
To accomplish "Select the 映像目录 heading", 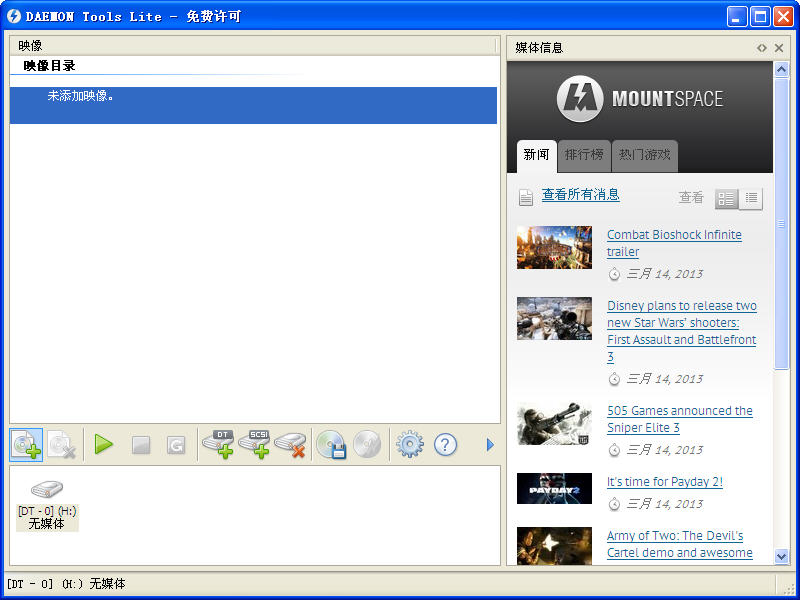I will (49, 65).
